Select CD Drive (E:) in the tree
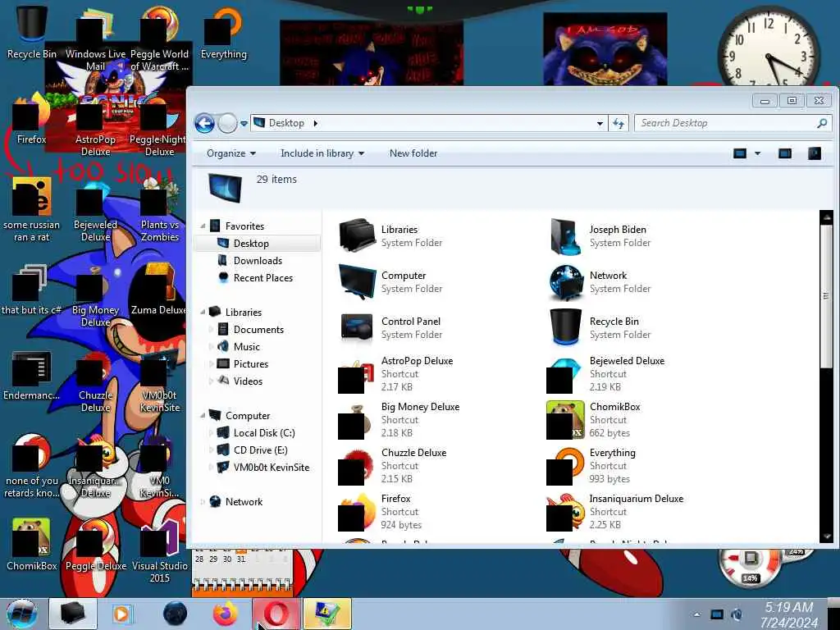The height and width of the screenshot is (630, 840). 260,450
